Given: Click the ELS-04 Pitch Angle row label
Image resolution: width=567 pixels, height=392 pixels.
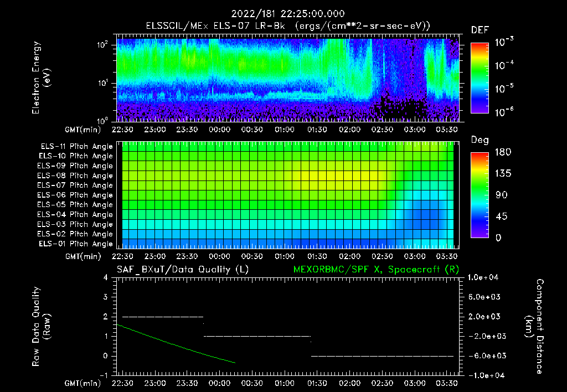Looking at the screenshot, I should click(x=75, y=215).
